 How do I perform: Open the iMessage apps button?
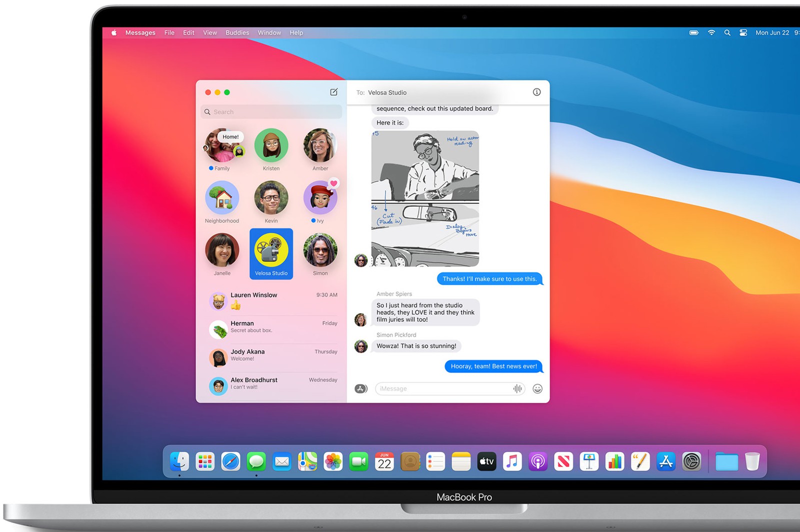tap(361, 388)
